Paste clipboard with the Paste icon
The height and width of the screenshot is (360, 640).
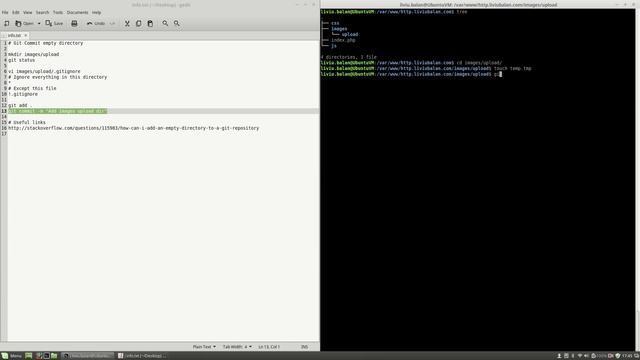click(x=150, y=24)
